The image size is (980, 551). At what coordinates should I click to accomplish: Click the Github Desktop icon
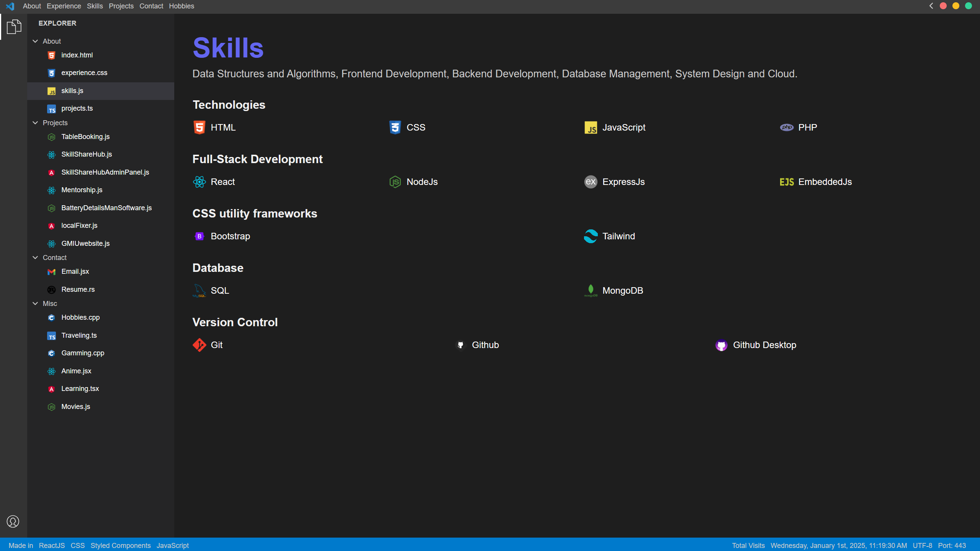click(x=721, y=345)
